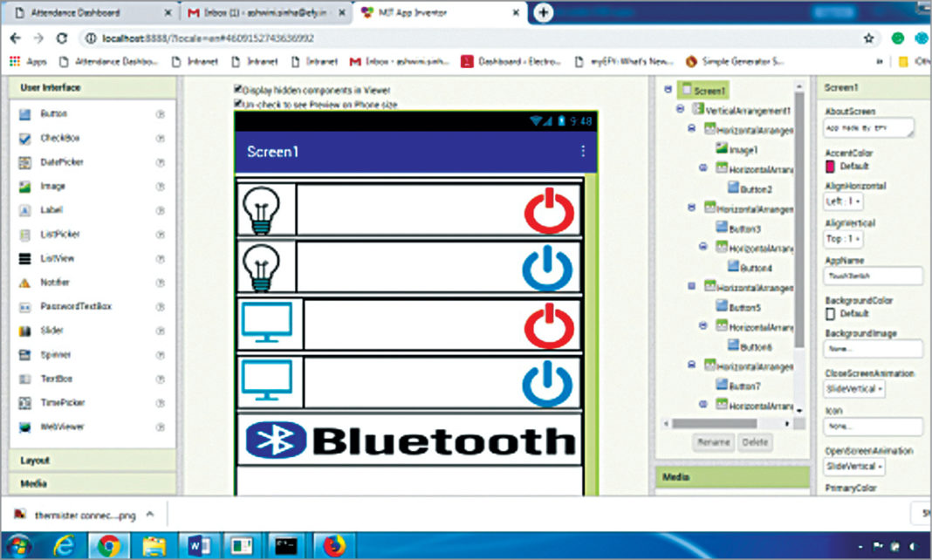The width and height of the screenshot is (932, 560).
Task: Toggle the Preview on Phone size checkbox
Action: (x=236, y=102)
